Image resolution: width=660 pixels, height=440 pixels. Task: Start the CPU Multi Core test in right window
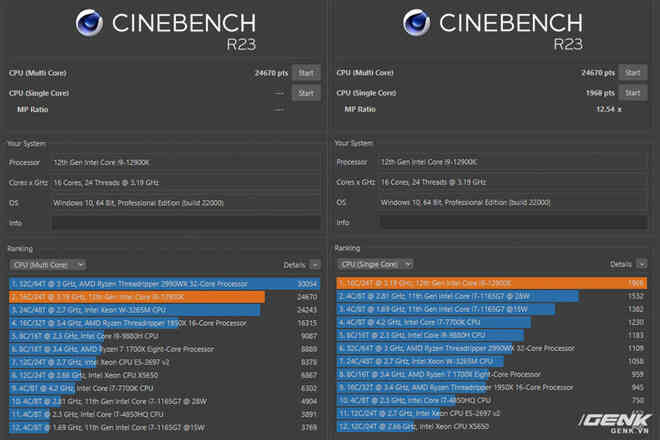point(633,72)
